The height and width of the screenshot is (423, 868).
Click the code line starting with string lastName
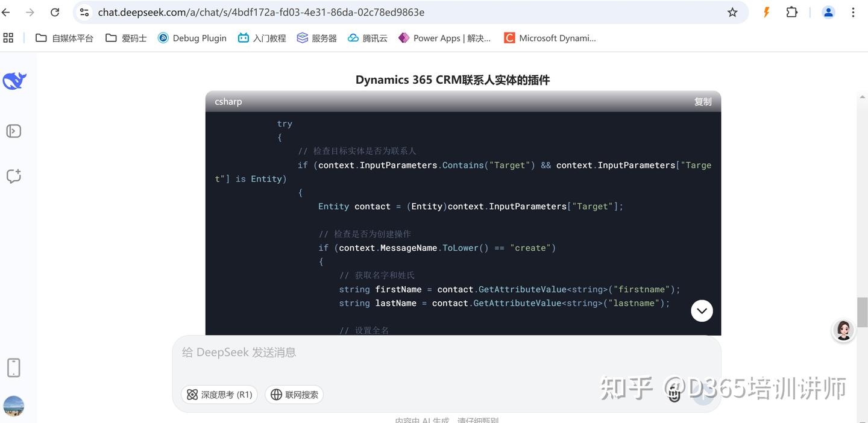click(x=505, y=303)
